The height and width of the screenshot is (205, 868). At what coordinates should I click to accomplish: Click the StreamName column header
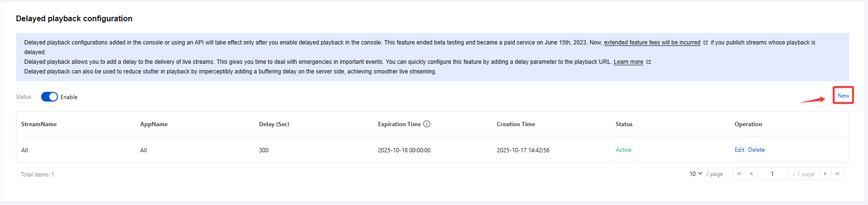click(39, 124)
